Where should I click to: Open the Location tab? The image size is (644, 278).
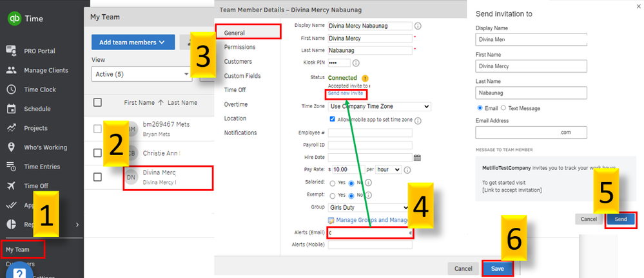(x=235, y=118)
